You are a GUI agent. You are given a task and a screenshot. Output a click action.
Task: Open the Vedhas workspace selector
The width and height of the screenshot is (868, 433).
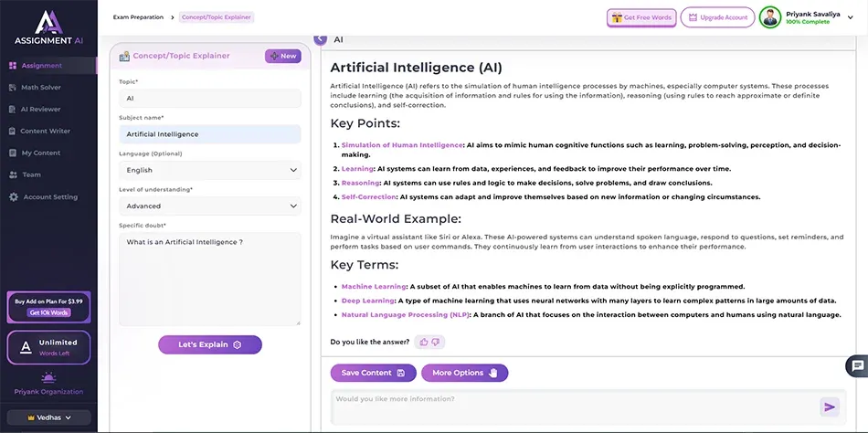point(48,417)
